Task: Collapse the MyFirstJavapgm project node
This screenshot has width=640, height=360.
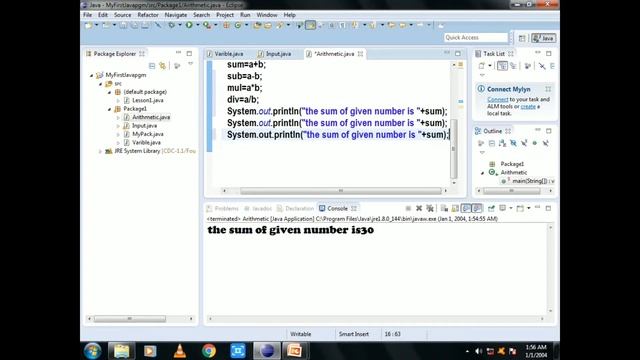Action: tap(91, 75)
